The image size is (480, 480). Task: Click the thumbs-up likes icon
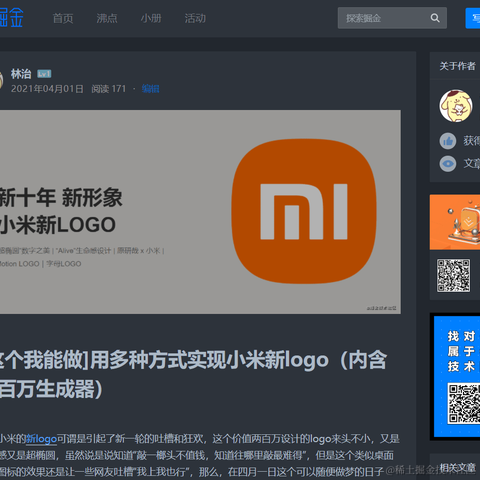(448, 141)
